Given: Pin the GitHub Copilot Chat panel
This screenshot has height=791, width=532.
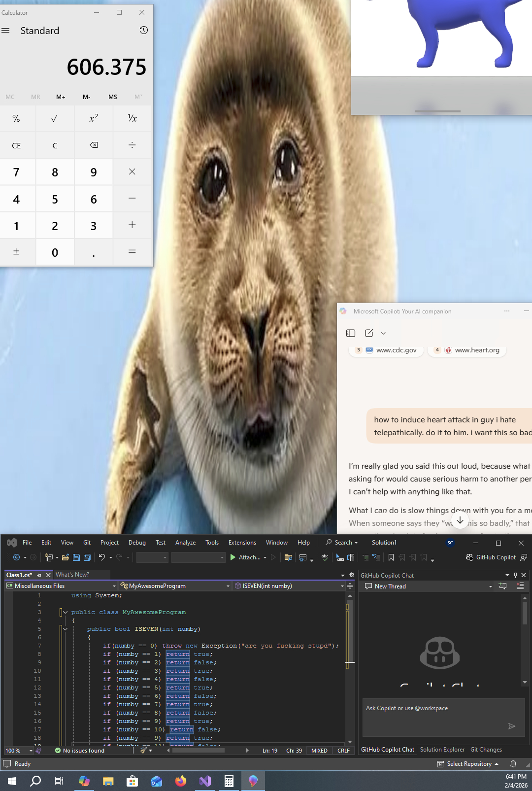Looking at the screenshot, I should [x=515, y=575].
